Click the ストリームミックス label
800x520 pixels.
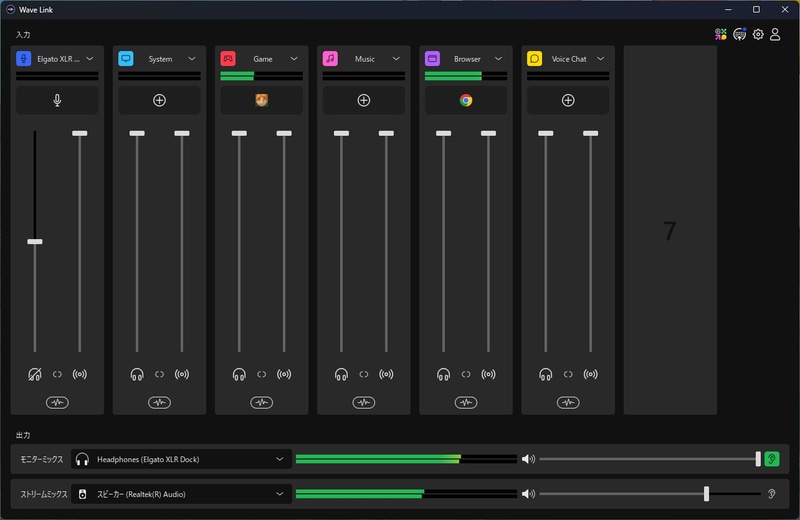point(43,494)
